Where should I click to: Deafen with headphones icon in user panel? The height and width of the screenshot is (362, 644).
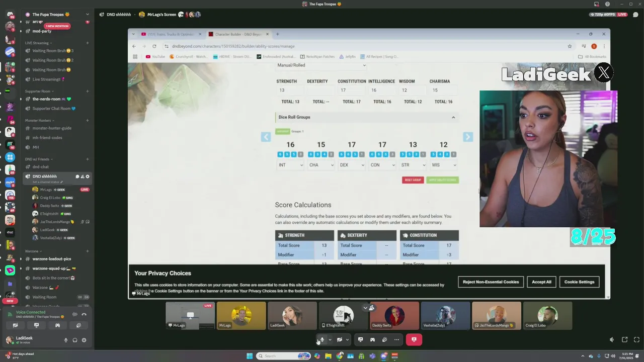point(74,340)
